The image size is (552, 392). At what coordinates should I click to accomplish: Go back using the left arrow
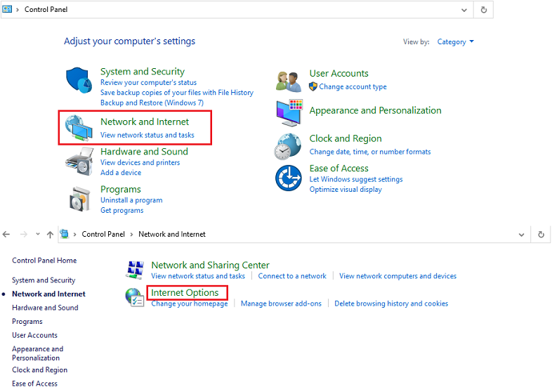[x=6, y=234]
